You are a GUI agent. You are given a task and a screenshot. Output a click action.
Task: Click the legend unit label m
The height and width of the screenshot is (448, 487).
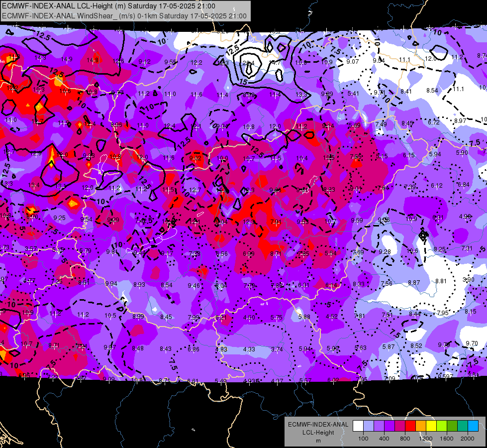click(x=318, y=441)
